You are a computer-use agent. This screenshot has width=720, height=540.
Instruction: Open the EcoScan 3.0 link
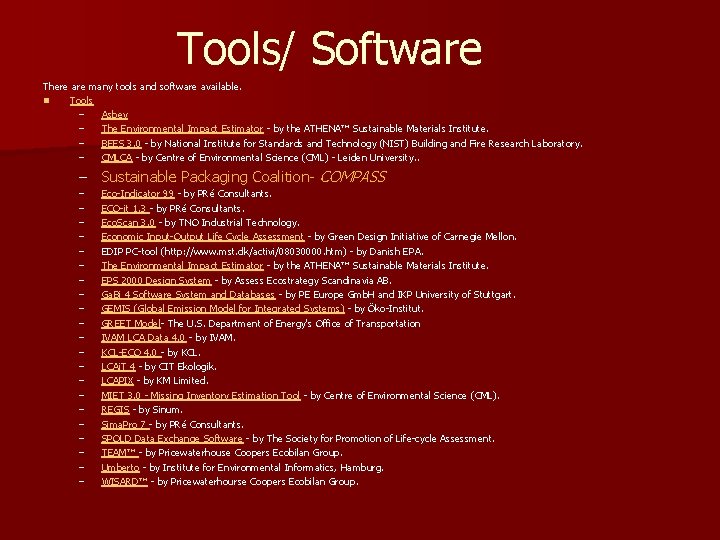[x=128, y=223]
